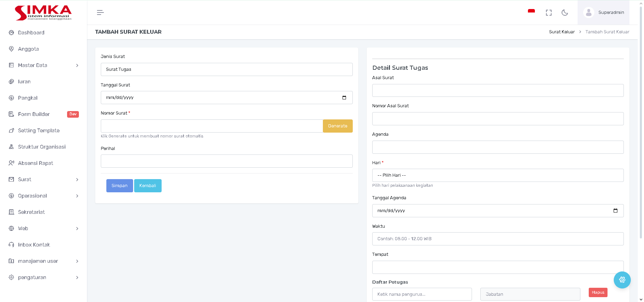Open the calendar picker in Tanggal Agenda
The image size is (644, 302).
tap(615, 211)
